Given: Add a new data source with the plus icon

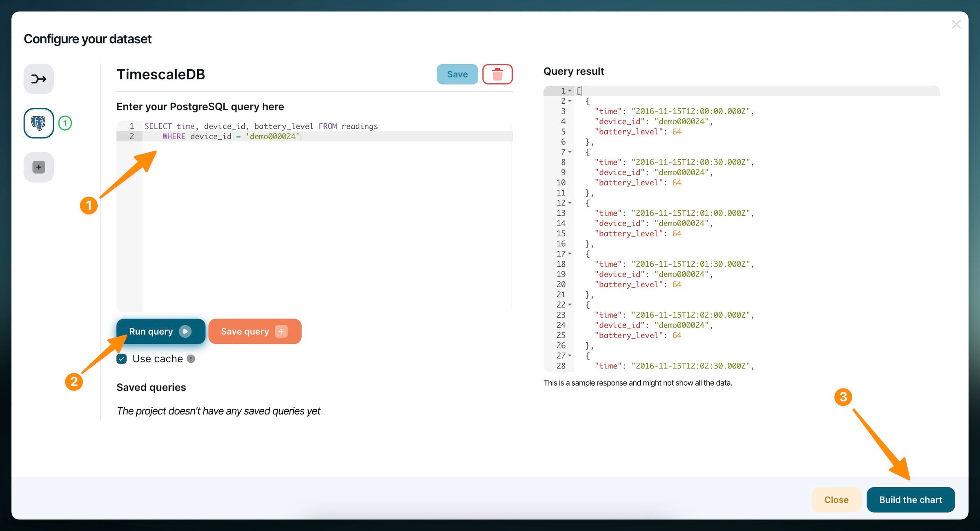Looking at the screenshot, I should point(38,167).
